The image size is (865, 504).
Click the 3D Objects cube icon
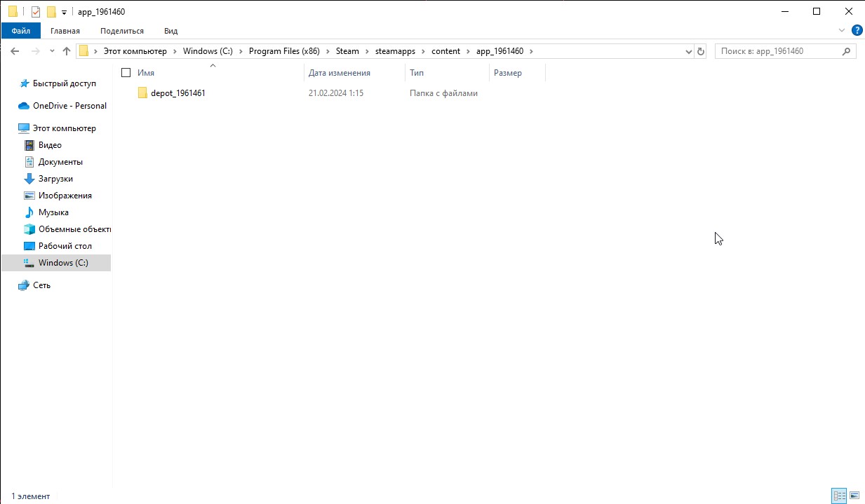pyautogui.click(x=29, y=229)
